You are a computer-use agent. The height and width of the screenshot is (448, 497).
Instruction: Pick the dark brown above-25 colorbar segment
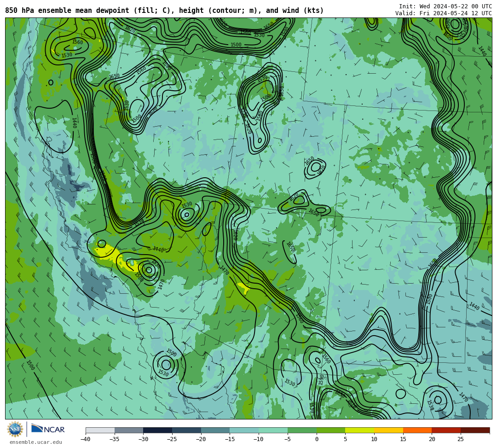pyautogui.click(x=475, y=430)
